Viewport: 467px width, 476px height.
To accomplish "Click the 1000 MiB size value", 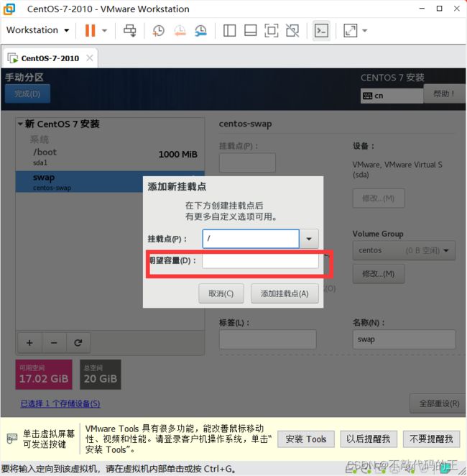I will pos(177,154).
